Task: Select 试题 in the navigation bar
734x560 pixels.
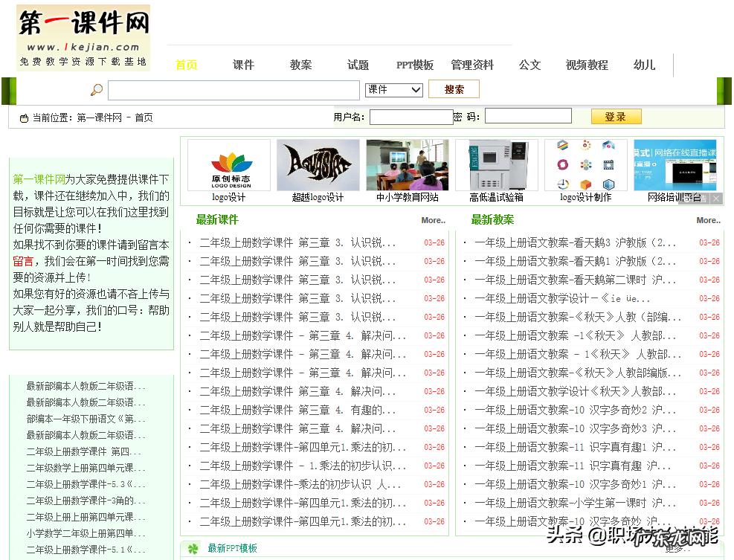Action: [x=358, y=65]
